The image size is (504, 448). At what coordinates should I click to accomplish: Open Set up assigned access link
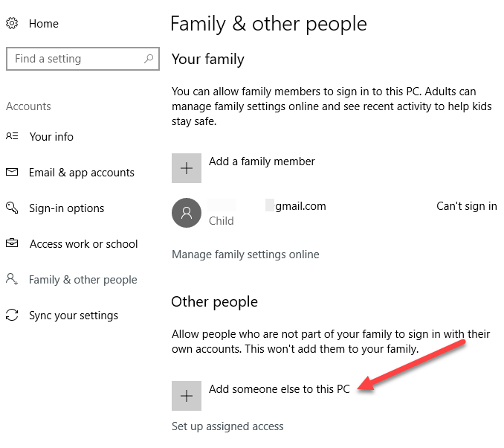point(227,426)
